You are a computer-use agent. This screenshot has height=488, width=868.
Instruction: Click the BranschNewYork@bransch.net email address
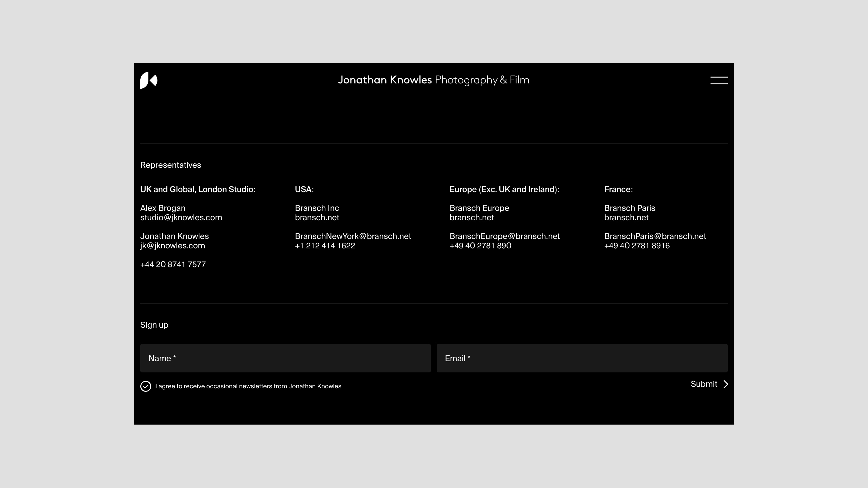click(353, 236)
